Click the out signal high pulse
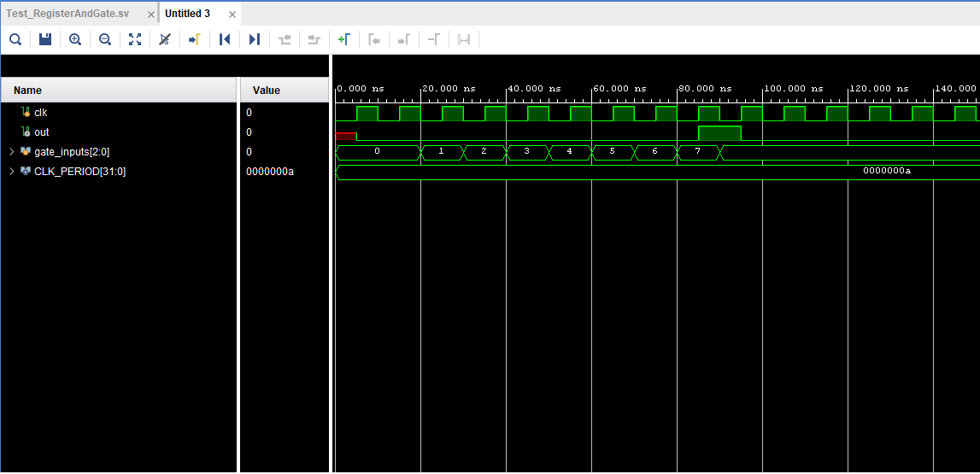This screenshot has height=474, width=980. 719,133
